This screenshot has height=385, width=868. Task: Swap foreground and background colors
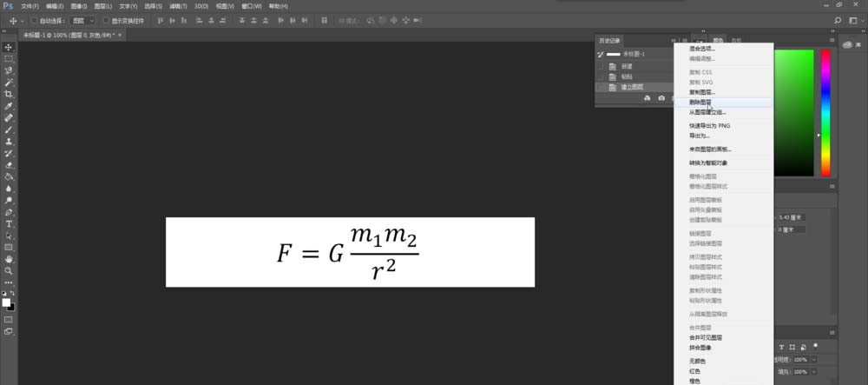point(13,293)
